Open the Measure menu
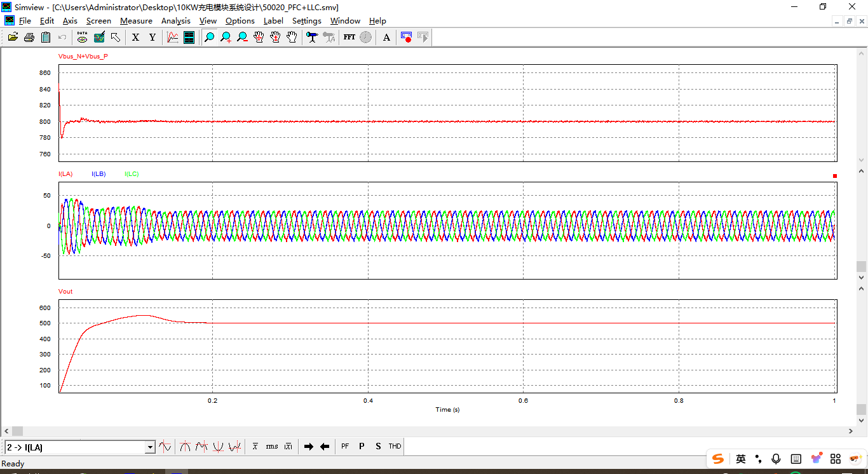The height and width of the screenshot is (474, 868). [x=136, y=21]
